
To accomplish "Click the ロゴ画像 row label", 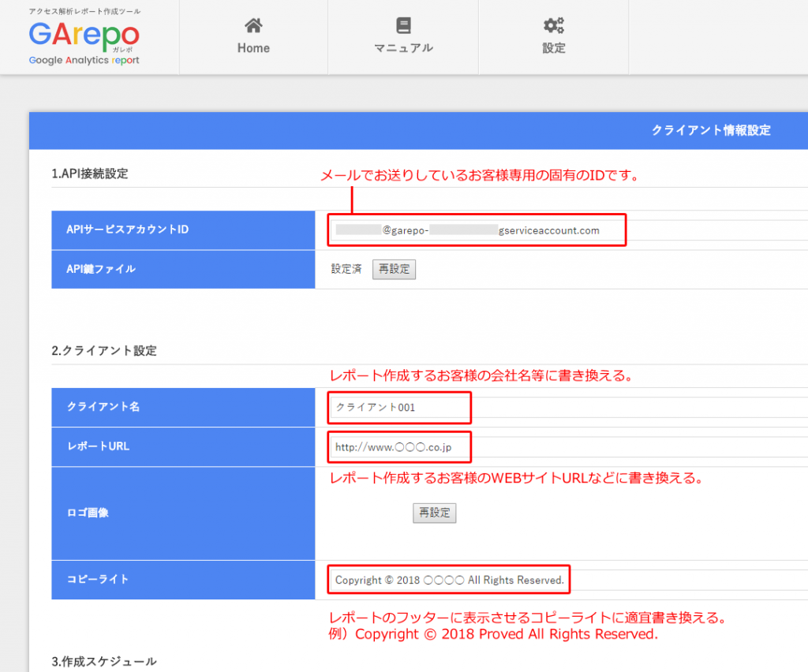I will (88, 512).
